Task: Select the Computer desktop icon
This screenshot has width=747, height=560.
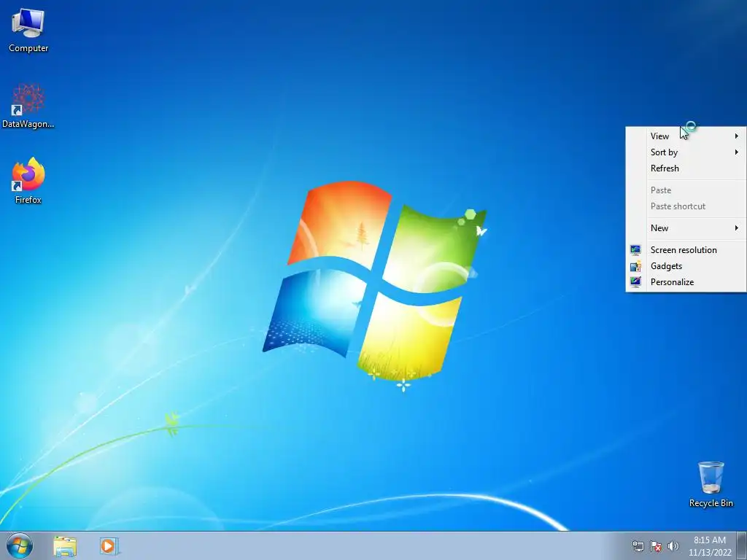Action: 28,31
